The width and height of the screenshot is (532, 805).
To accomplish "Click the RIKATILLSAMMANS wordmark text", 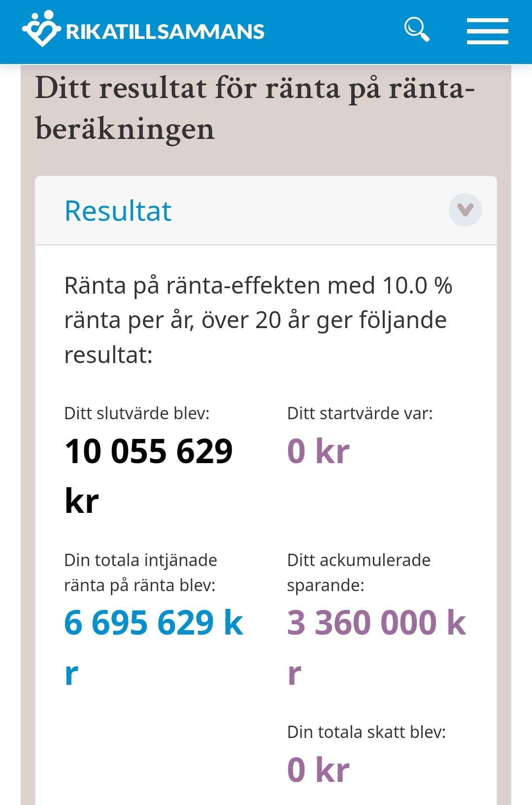I will pos(165,32).
